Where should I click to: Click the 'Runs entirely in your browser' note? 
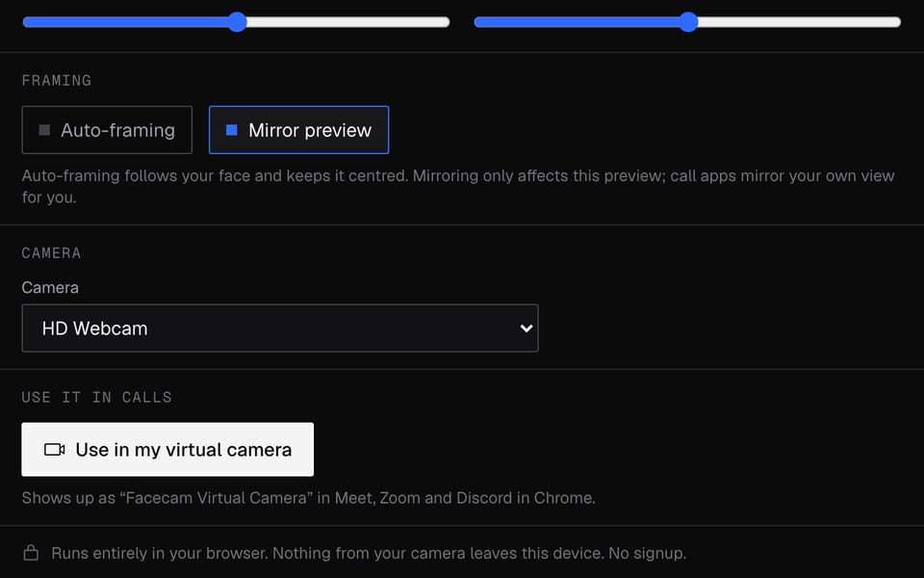(x=369, y=553)
